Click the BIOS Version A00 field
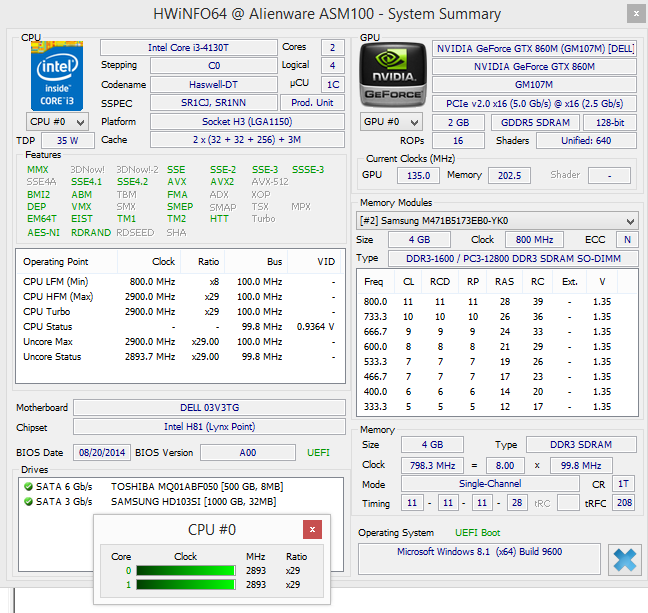Image resolution: width=648 pixels, height=613 pixels. [x=248, y=453]
